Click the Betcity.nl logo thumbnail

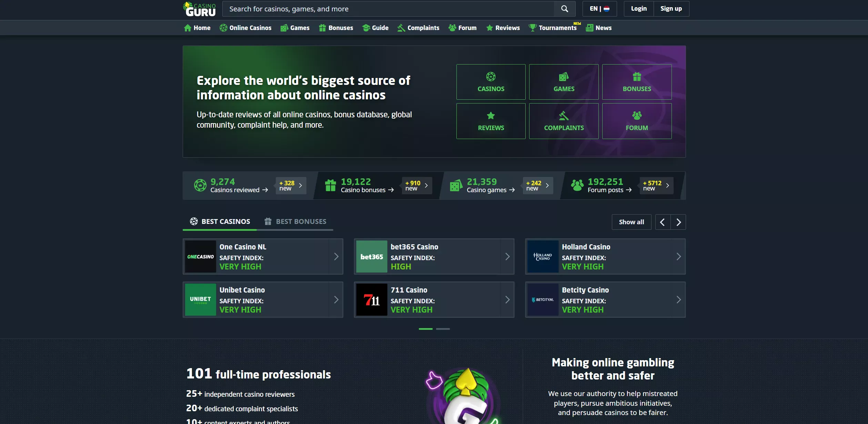point(543,299)
